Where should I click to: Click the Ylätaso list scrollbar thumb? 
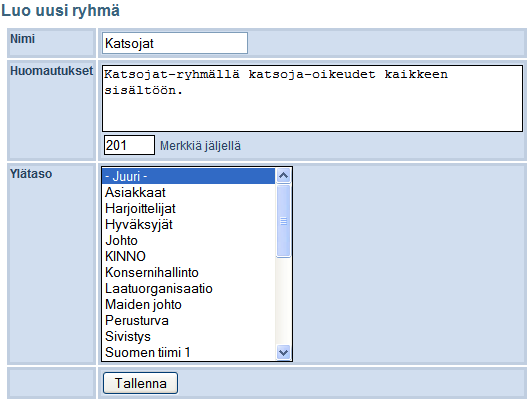coord(283,221)
